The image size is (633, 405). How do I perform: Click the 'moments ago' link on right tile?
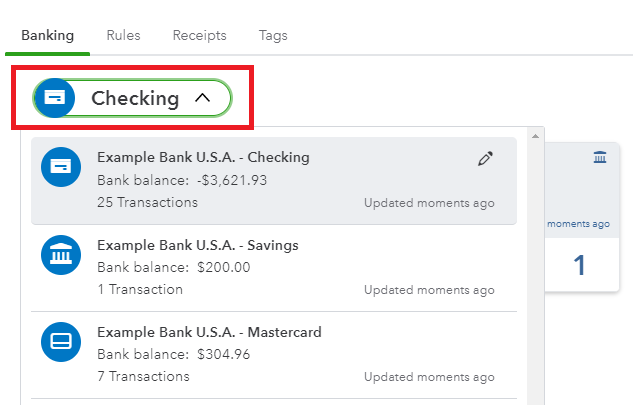(x=579, y=224)
